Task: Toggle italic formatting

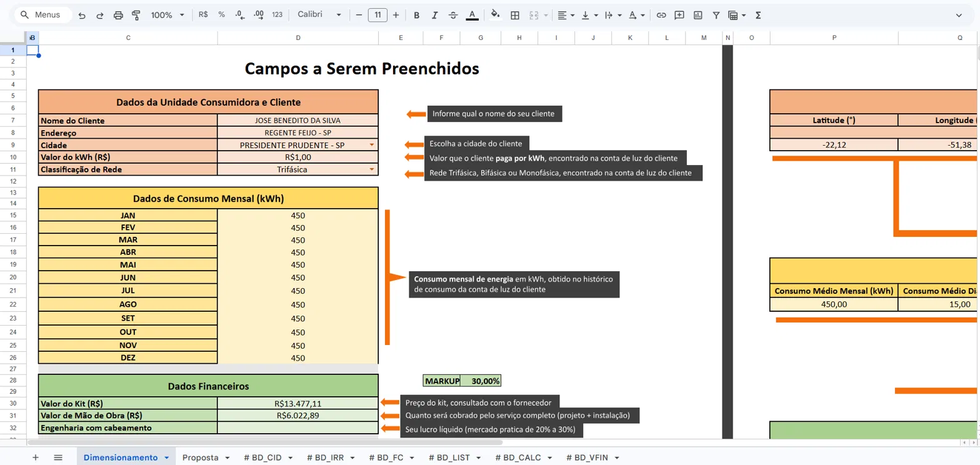Action: point(435,14)
